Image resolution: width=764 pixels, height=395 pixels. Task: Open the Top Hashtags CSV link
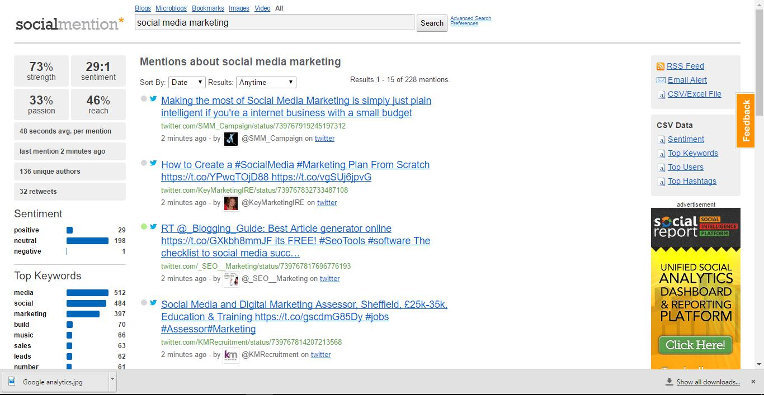692,181
